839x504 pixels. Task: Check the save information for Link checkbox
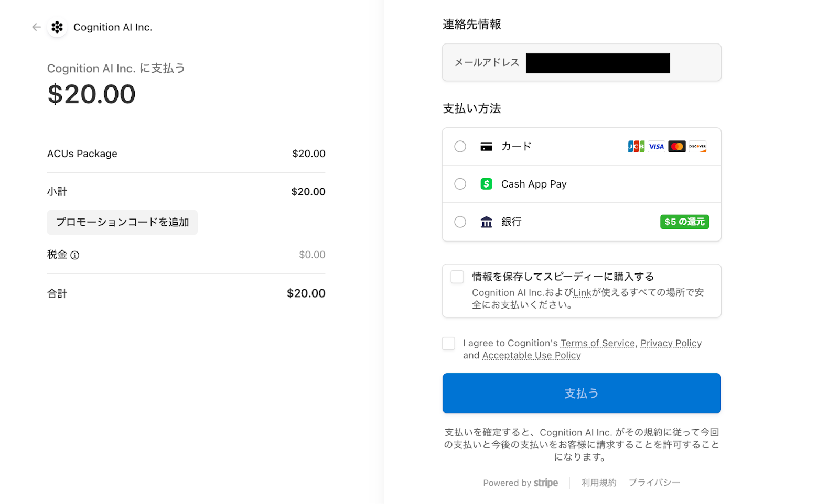coord(457,277)
